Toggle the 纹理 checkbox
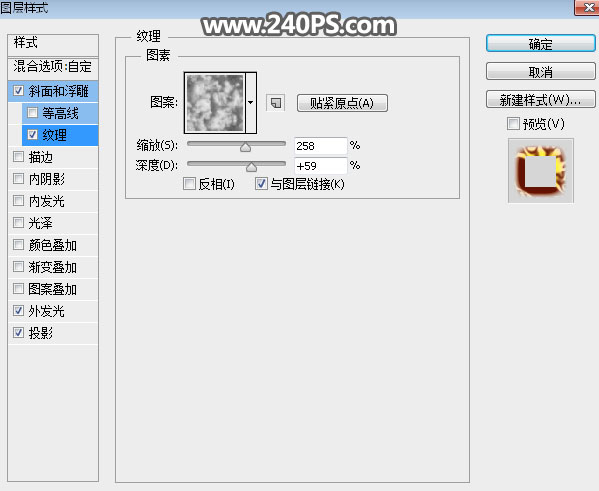Viewport: 599px width, 491px height. pyautogui.click(x=32, y=134)
